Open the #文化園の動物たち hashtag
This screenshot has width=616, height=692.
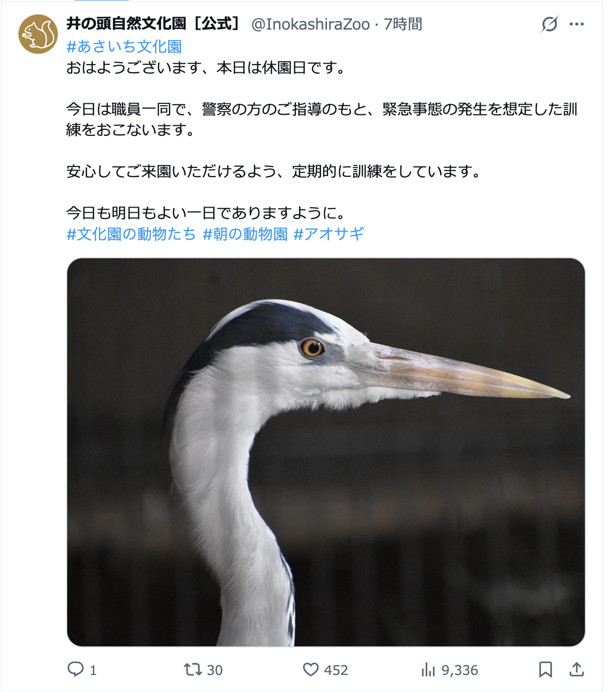(x=131, y=234)
